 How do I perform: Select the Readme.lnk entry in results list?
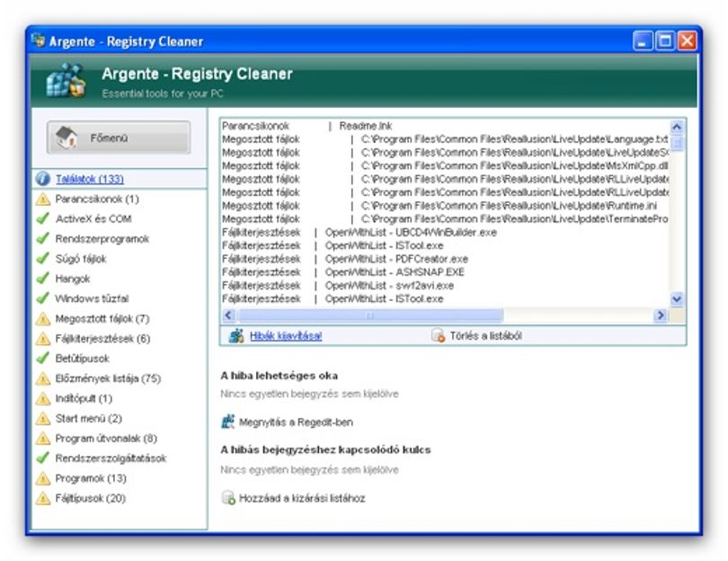[x=366, y=126]
